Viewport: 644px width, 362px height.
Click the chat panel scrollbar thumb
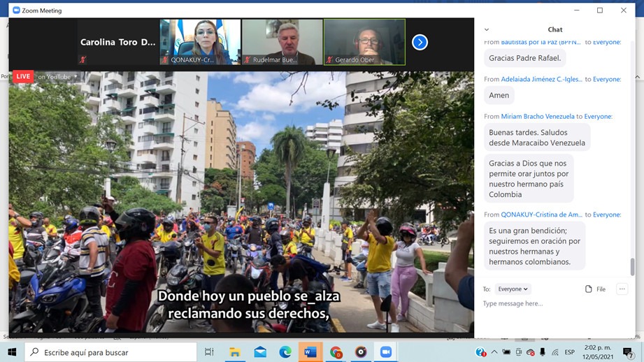[x=632, y=267]
